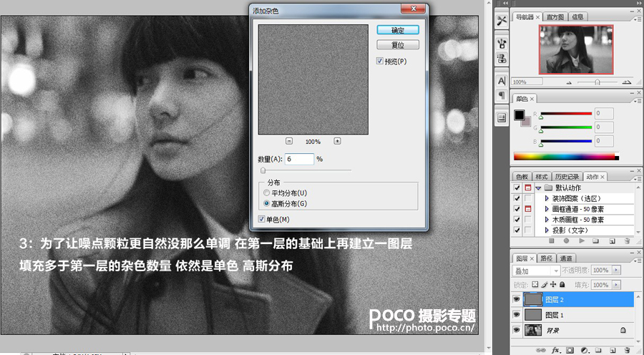Hide the 背景 layer eye icon

click(x=517, y=330)
